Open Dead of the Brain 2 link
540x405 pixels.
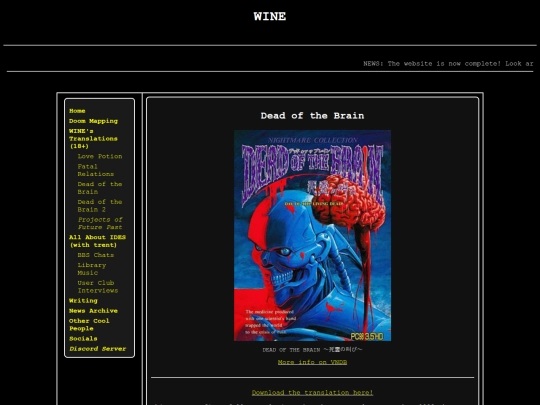(x=100, y=206)
